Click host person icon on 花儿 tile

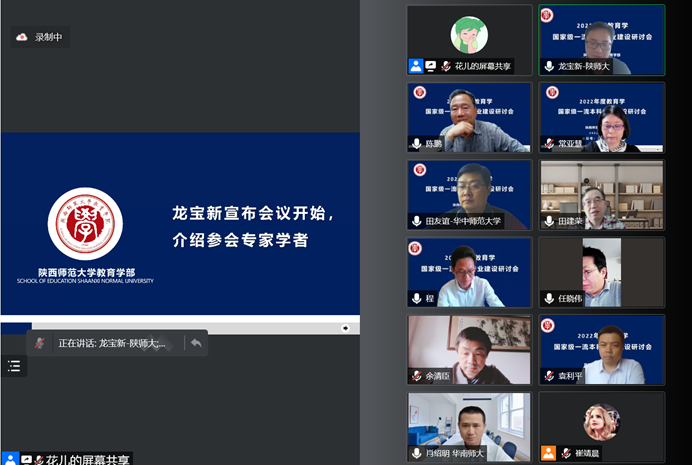tap(415, 66)
